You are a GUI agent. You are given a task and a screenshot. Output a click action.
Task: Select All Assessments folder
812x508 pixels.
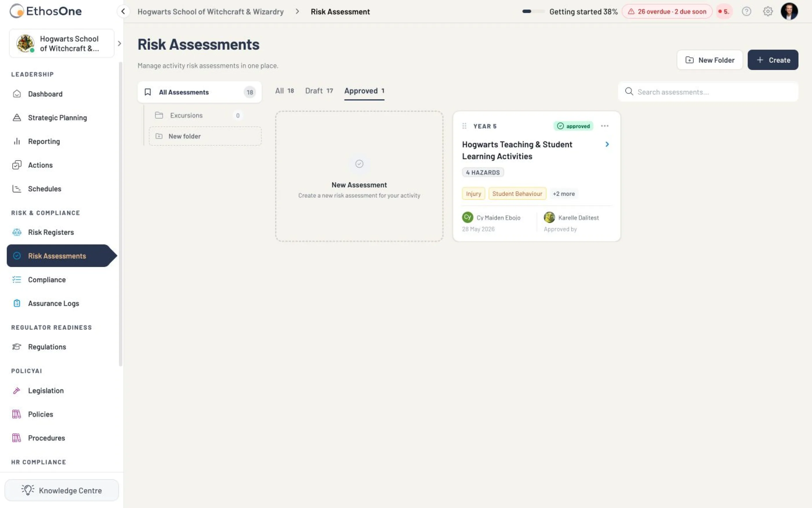point(199,92)
